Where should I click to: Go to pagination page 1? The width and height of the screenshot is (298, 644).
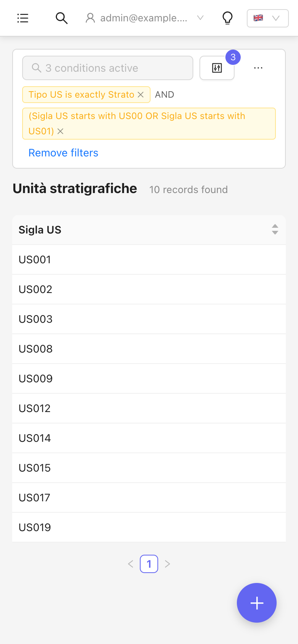point(149,564)
